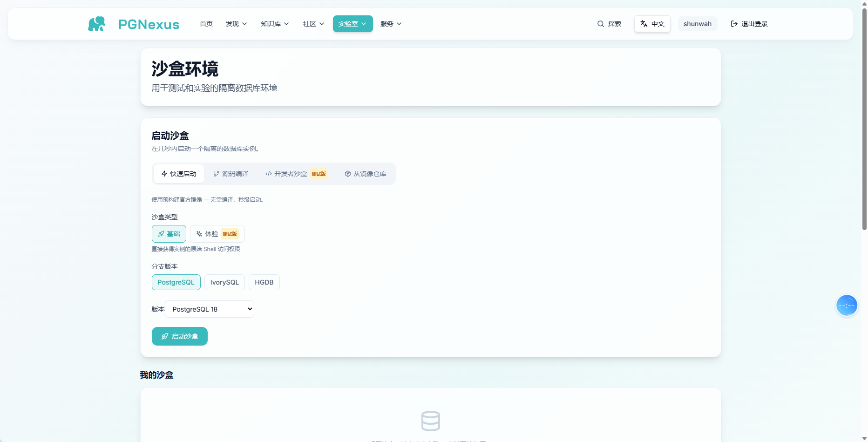The height and width of the screenshot is (442, 868).
Task: Switch to the 从镜像仓库 tab
Action: 366,174
